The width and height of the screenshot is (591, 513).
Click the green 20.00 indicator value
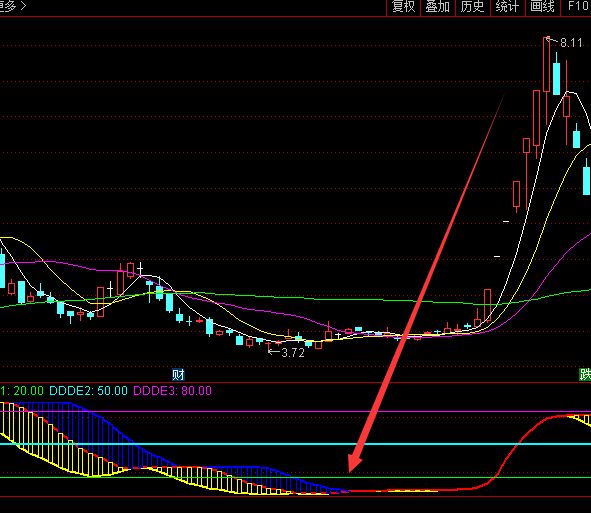pos(28,391)
